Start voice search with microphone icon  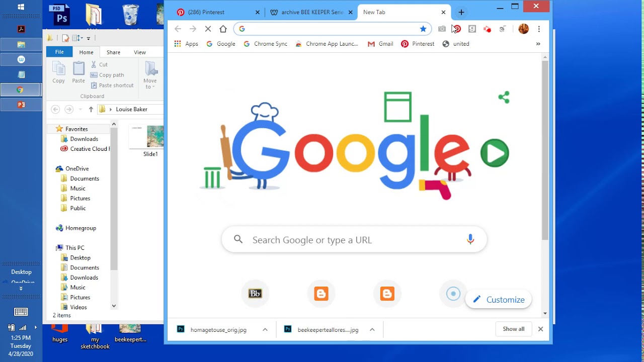tap(470, 239)
